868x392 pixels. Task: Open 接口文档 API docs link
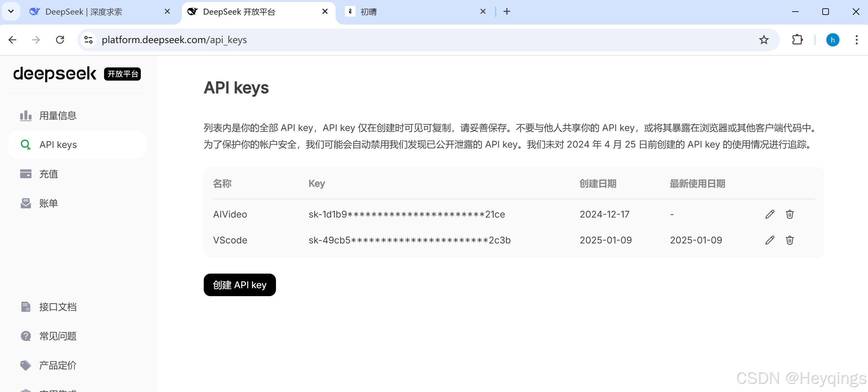[77, 307]
